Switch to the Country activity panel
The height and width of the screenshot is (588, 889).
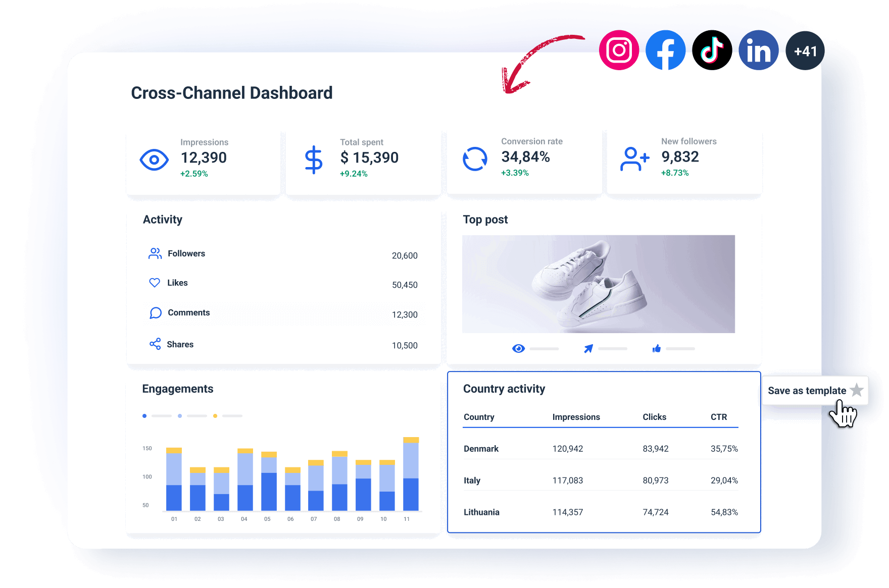click(x=504, y=389)
